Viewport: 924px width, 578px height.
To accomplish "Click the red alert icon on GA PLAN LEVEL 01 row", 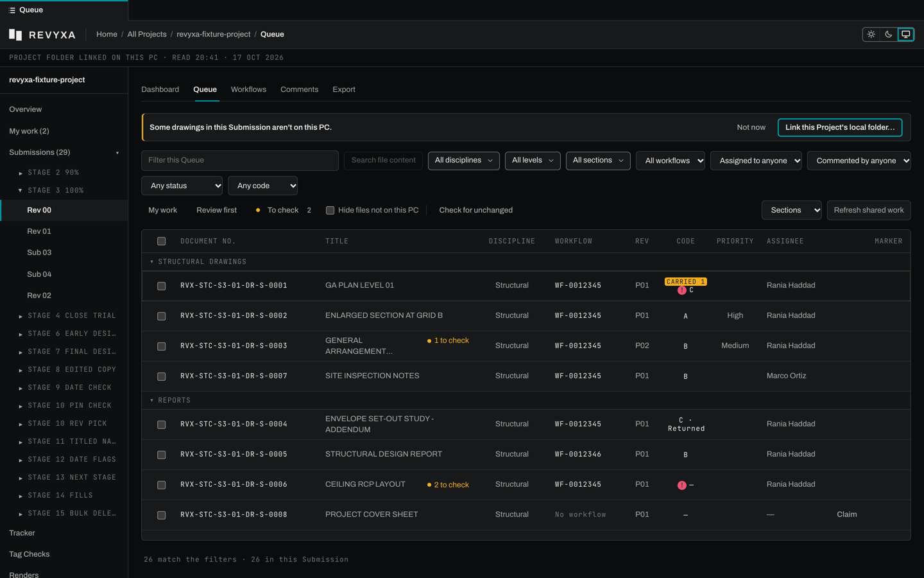I will click(681, 290).
